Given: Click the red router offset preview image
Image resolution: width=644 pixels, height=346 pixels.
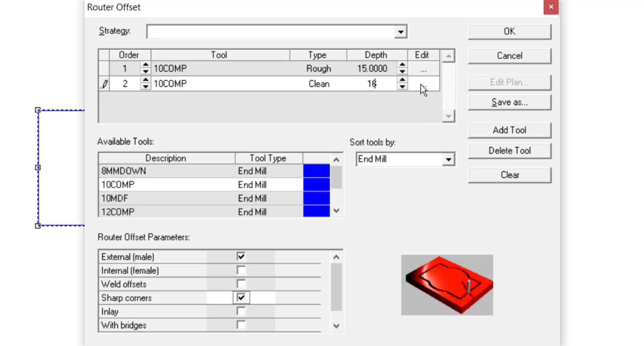Looking at the screenshot, I should [447, 285].
